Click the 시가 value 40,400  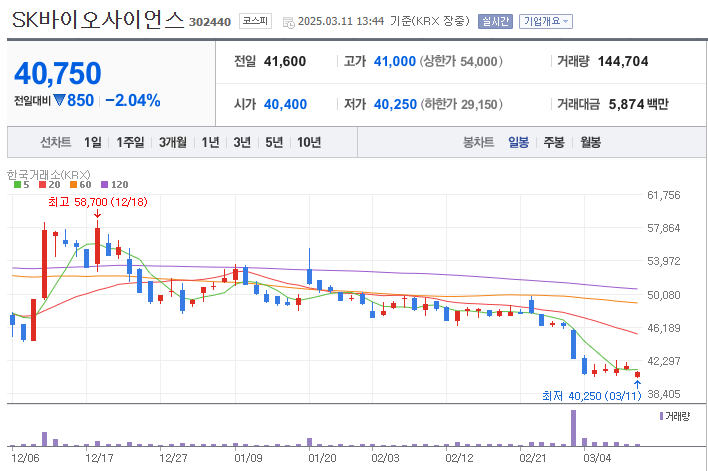tap(285, 104)
